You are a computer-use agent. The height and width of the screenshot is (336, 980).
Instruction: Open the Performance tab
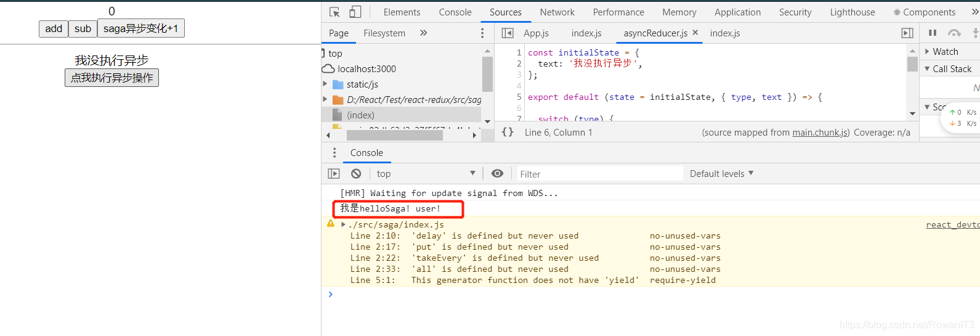pyautogui.click(x=618, y=12)
